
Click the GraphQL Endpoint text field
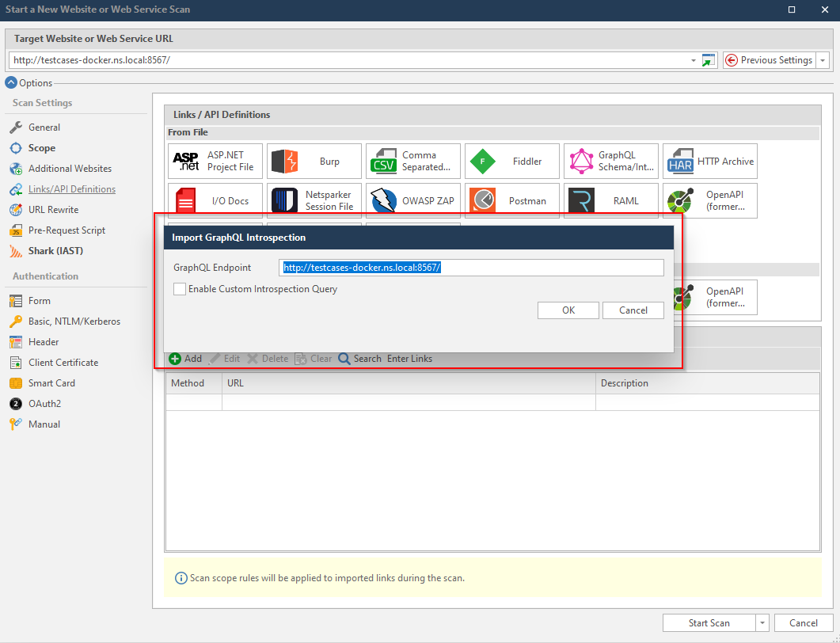[471, 268]
